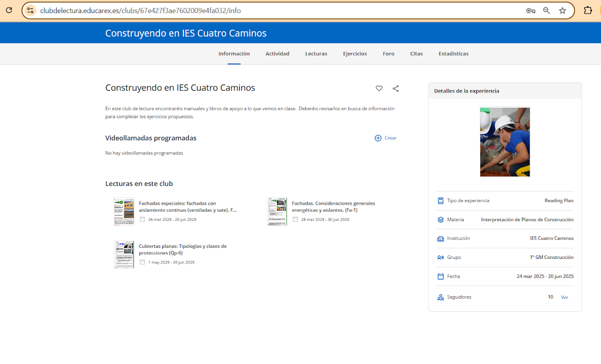This screenshot has height=364, width=601.
Task: Click the 'Lecturas en este club' heading
Action: point(139,184)
